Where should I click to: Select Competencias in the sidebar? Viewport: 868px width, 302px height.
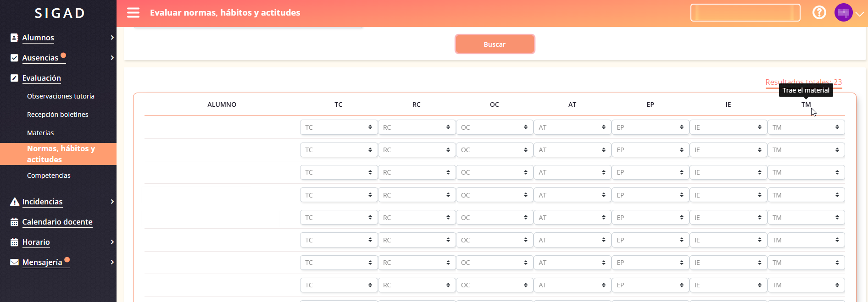coord(49,176)
